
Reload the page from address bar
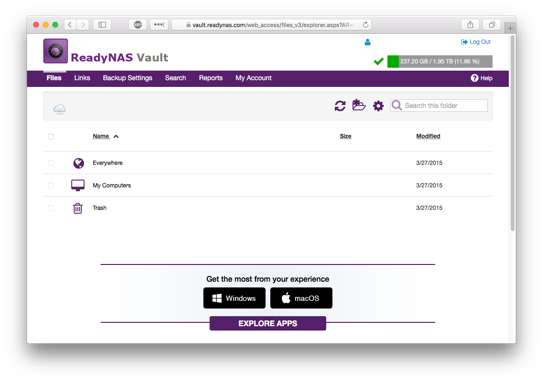point(365,25)
